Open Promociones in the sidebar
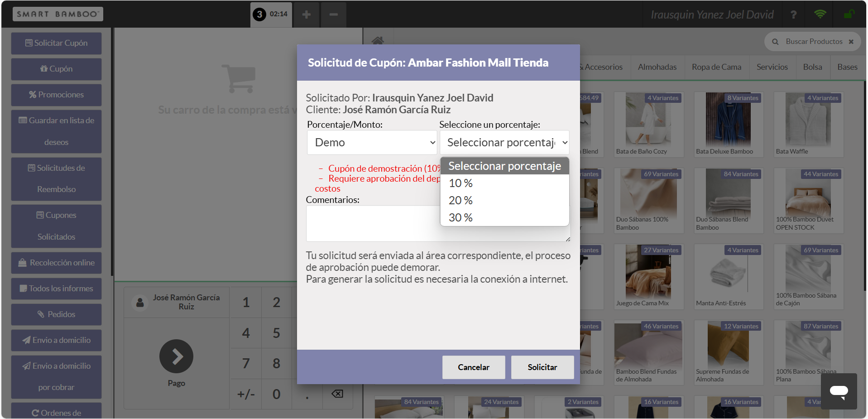The height and width of the screenshot is (419, 868). (56, 95)
